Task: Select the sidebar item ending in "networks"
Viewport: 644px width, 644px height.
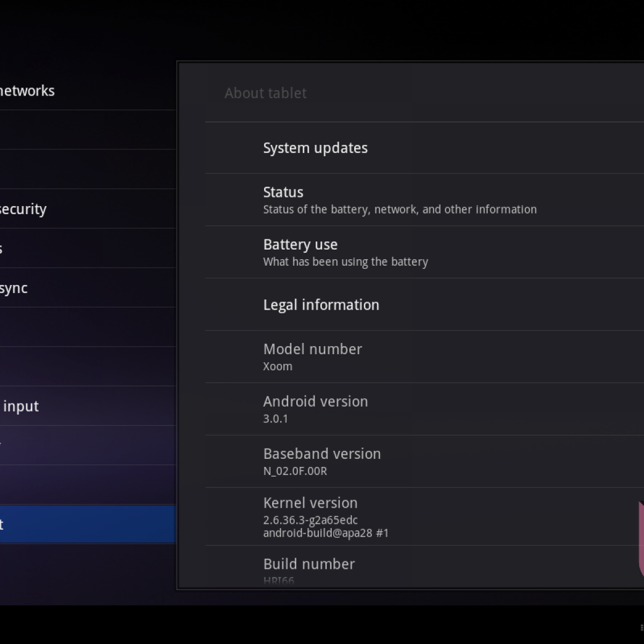Action: [x=27, y=91]
